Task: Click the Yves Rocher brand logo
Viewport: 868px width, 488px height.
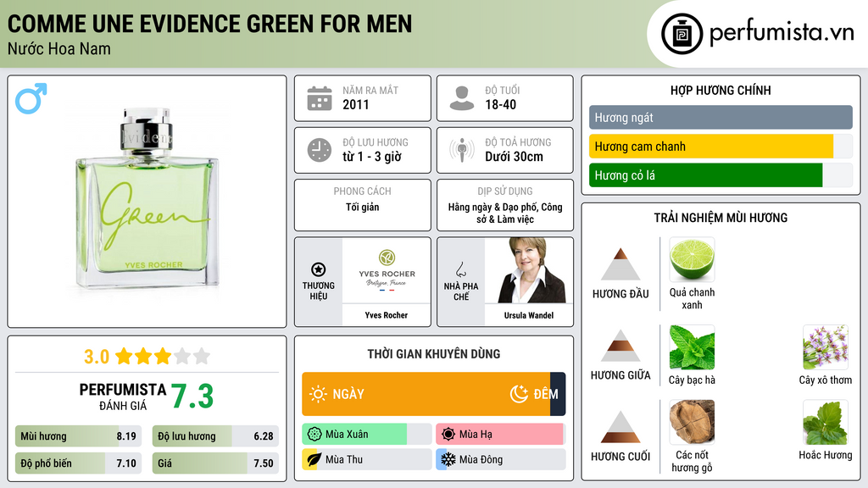Action: pyautogui.click(x=387, y=270)
